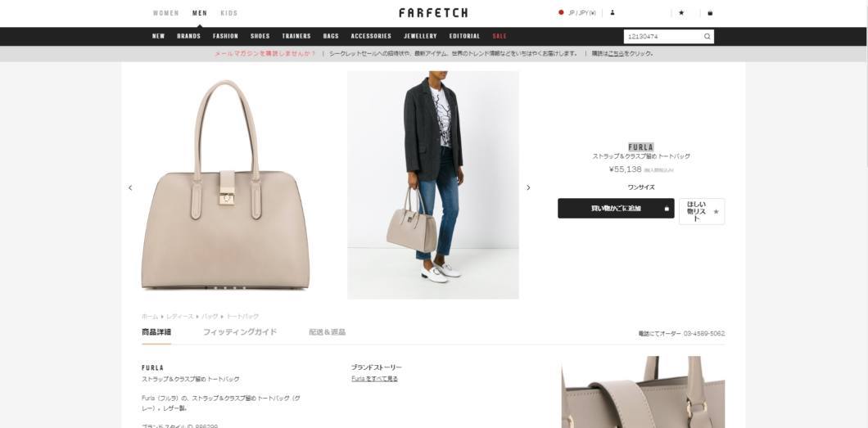Viewport: 868px width, 428px height.
Task: Open the BAGS menu
Action: point(331,36)
